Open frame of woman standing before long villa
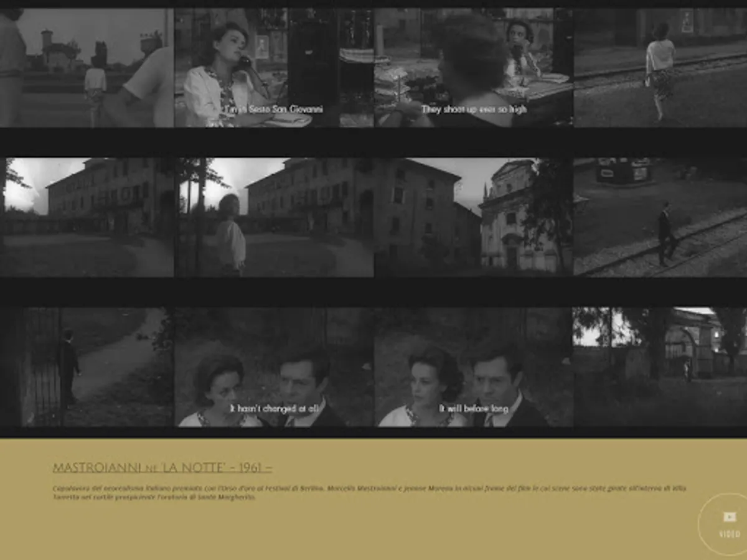 point(274,217)
